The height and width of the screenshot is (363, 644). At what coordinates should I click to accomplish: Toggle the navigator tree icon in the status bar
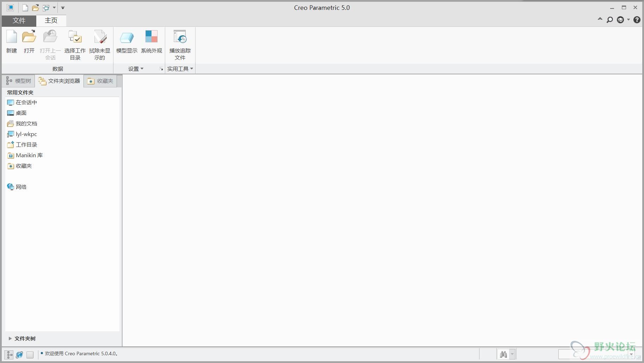10,355
